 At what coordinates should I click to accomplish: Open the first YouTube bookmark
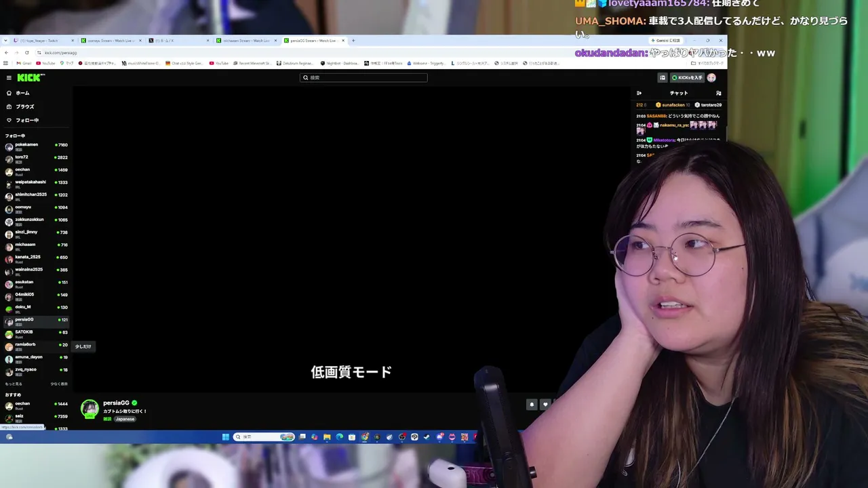pyautogui.click(x=46, y=63)
